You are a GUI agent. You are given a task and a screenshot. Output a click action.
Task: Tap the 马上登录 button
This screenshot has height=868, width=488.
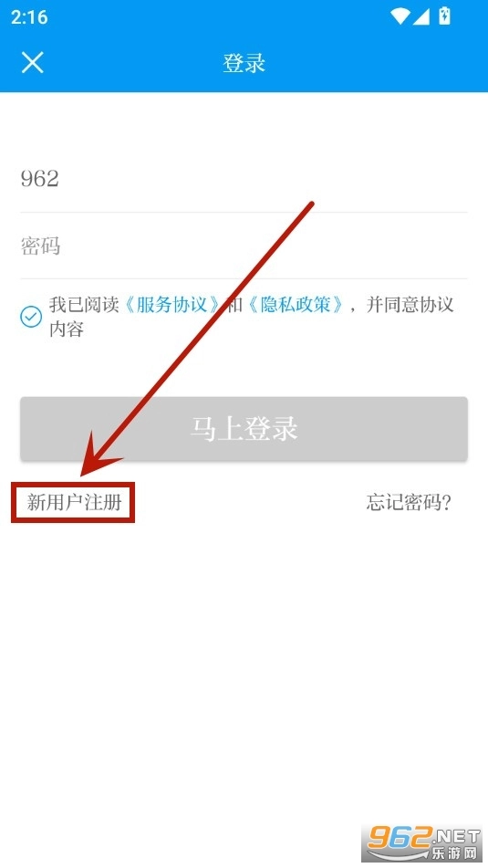tap(244, 428)
